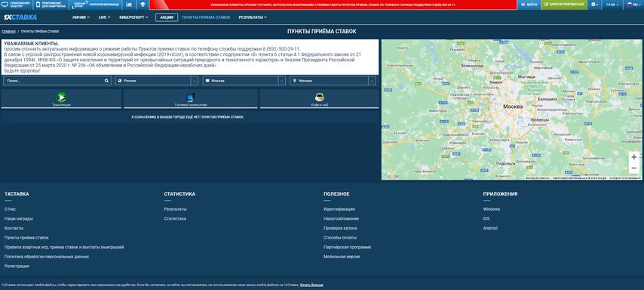Open the Windows app link

[x=491, y=209]
